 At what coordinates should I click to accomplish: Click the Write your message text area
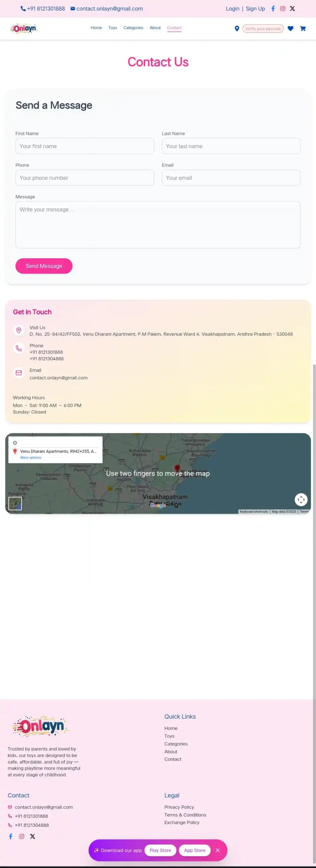pos(158,225)
